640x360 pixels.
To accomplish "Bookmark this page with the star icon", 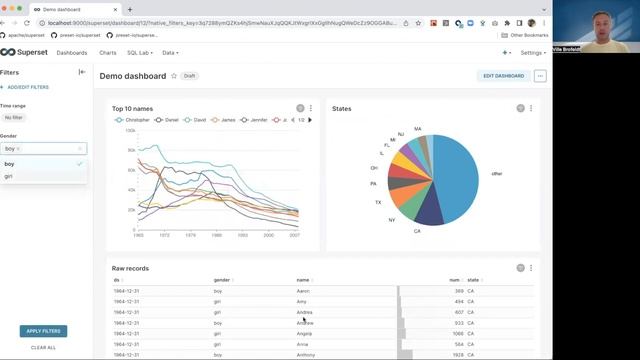I will click(418, 23).
